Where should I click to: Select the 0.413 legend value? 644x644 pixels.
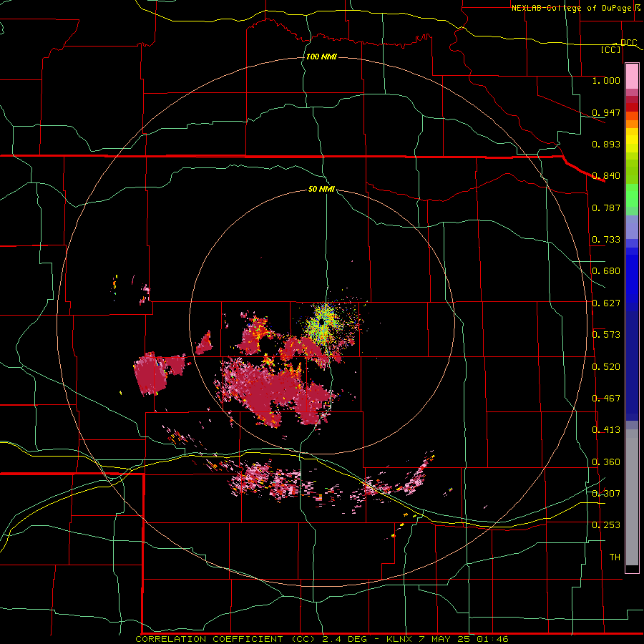(x=606, y=430)
